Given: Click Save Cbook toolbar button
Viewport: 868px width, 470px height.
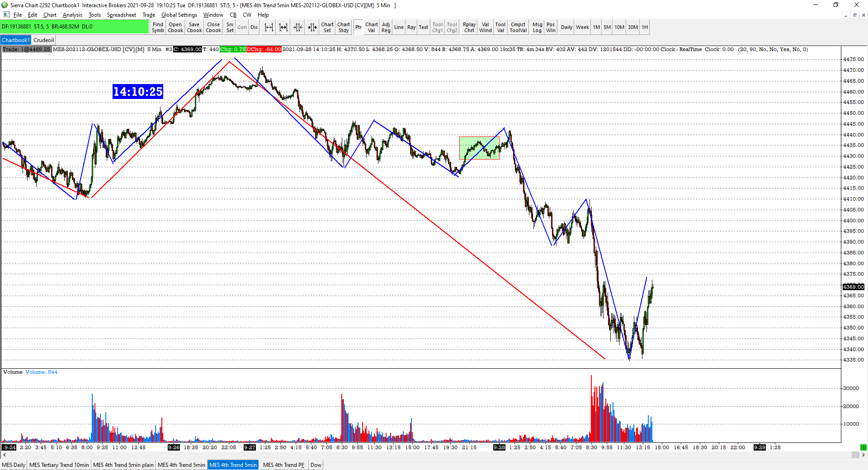Looking at the screenshot, I should point(194,28).
